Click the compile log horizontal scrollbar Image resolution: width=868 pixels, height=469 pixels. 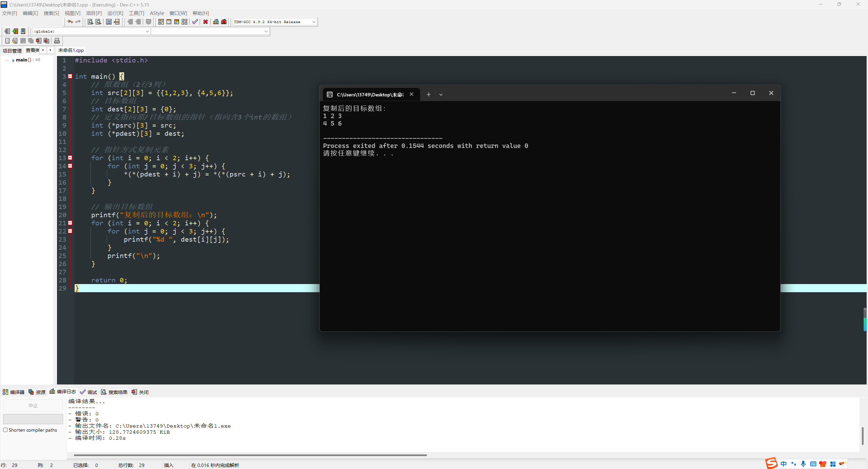(250, 455)
